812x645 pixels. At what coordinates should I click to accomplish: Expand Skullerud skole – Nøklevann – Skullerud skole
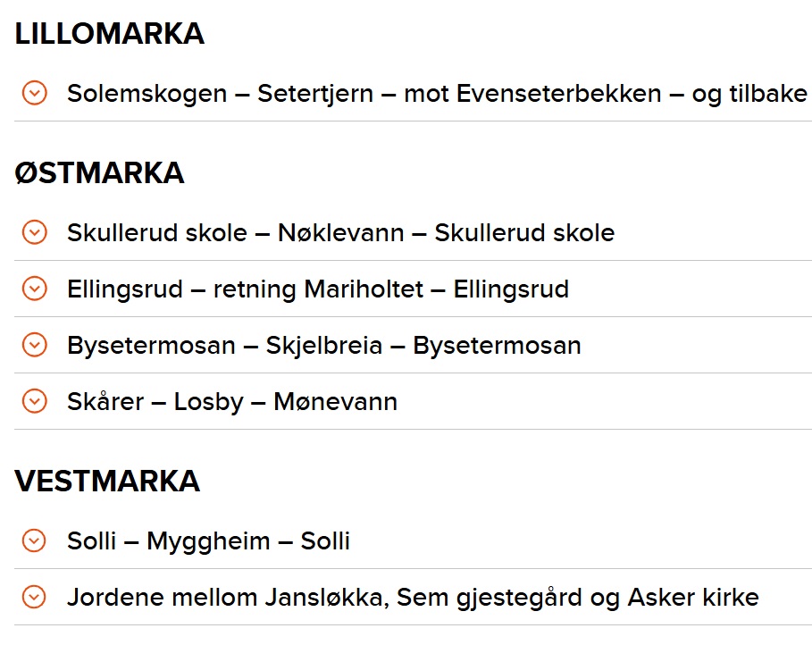414,232
